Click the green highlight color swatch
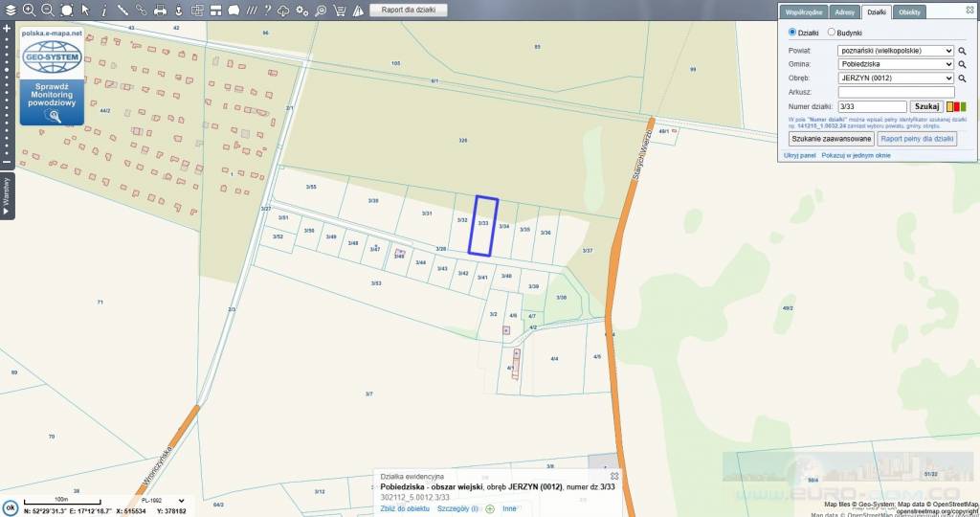The image size is (980, 517). coord(963,107)
